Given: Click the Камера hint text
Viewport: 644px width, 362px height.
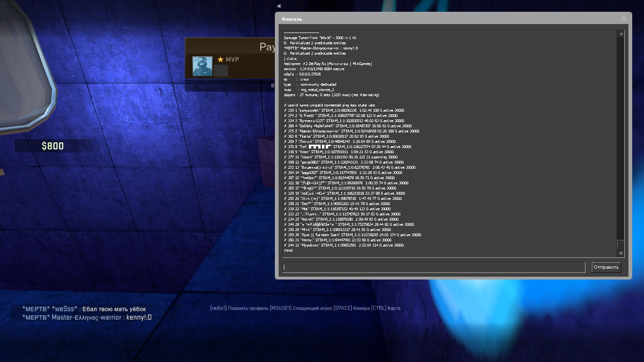Looking at the screenshot, I should [x=361, y=308].
